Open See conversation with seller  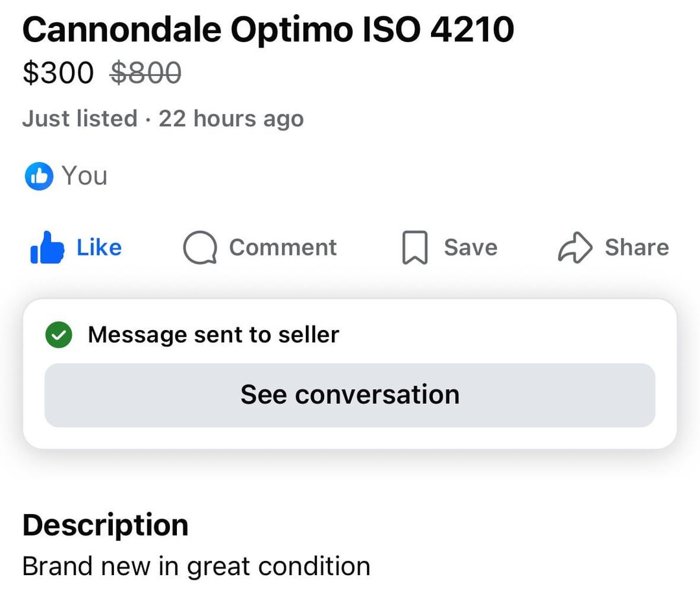350,395
